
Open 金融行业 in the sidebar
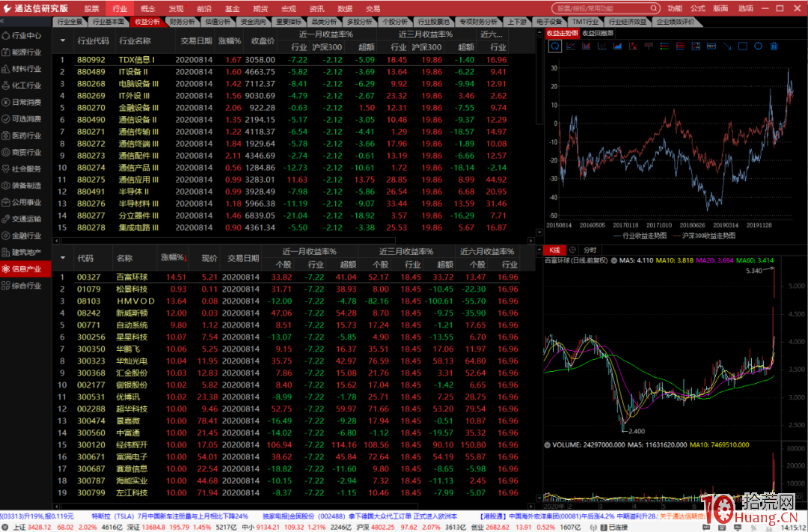(x=26, y=236)
